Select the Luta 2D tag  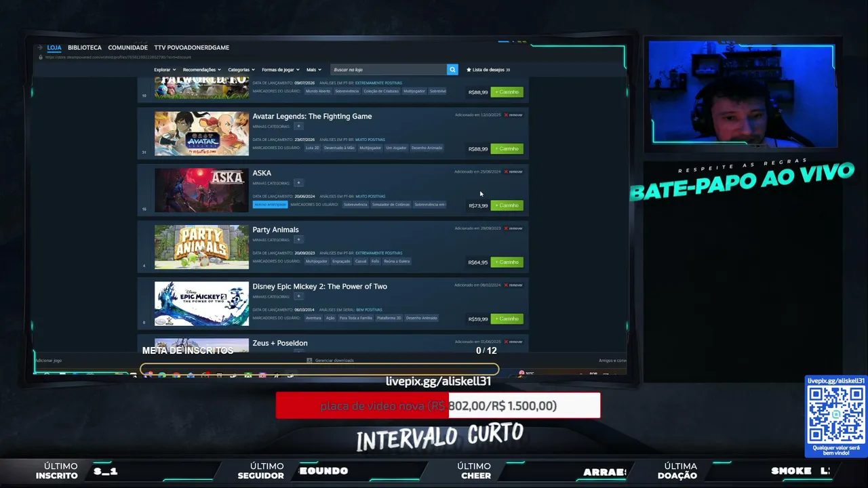click(312, 148)
